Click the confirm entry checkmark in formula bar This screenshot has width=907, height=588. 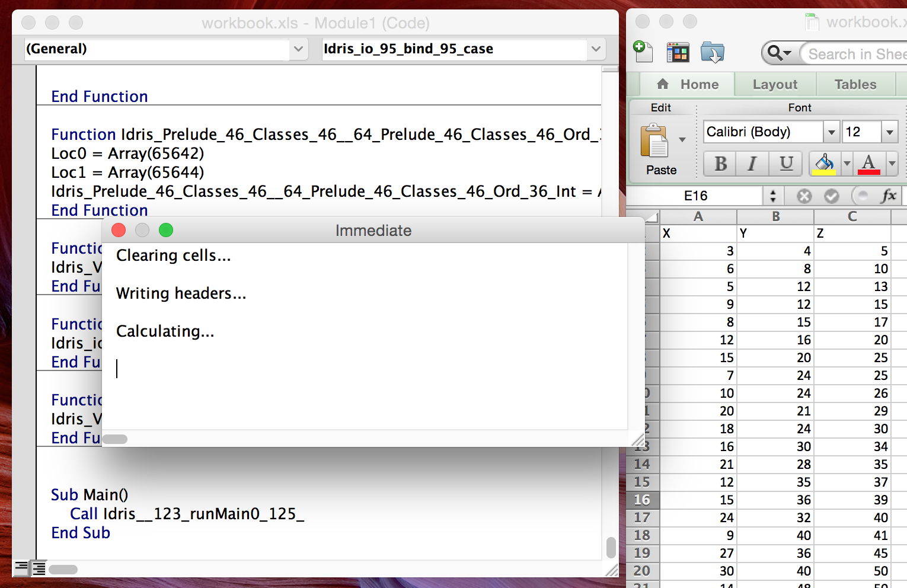832,196
